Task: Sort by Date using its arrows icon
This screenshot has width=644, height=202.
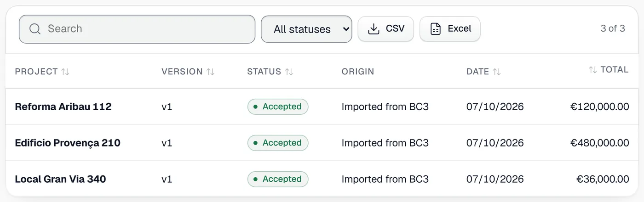Action: (x=497, y=72)
